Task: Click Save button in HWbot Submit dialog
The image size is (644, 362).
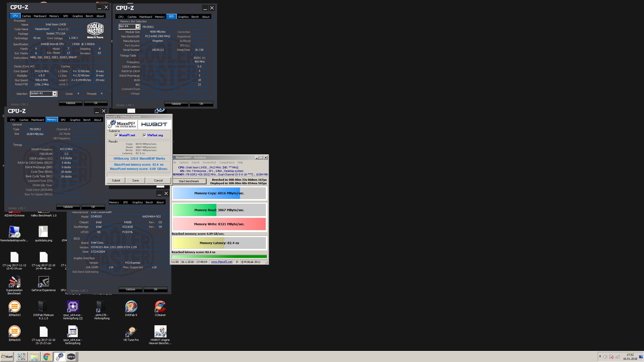Action: 136,180
